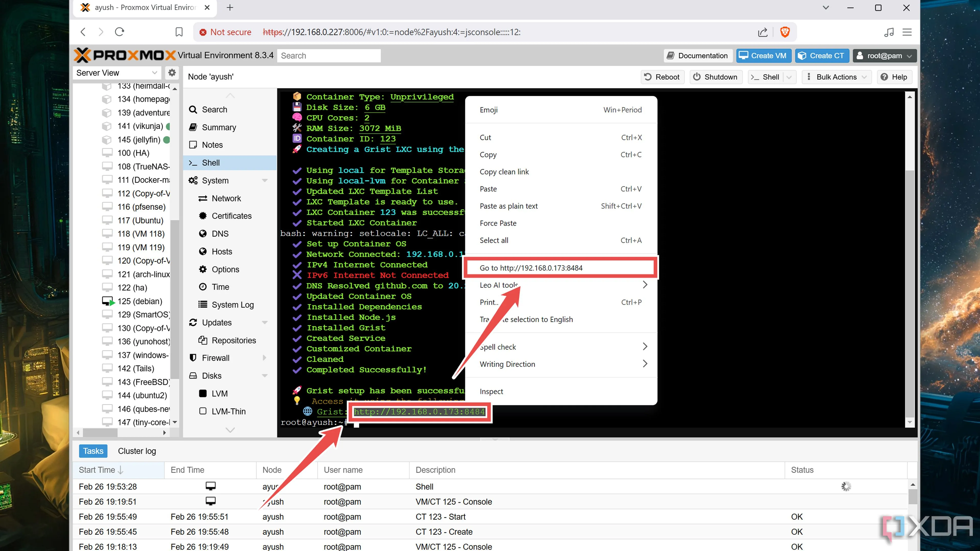This screenshot has height=551, width=980.
Task: Click the share page icon
Action: pos(763,32)
